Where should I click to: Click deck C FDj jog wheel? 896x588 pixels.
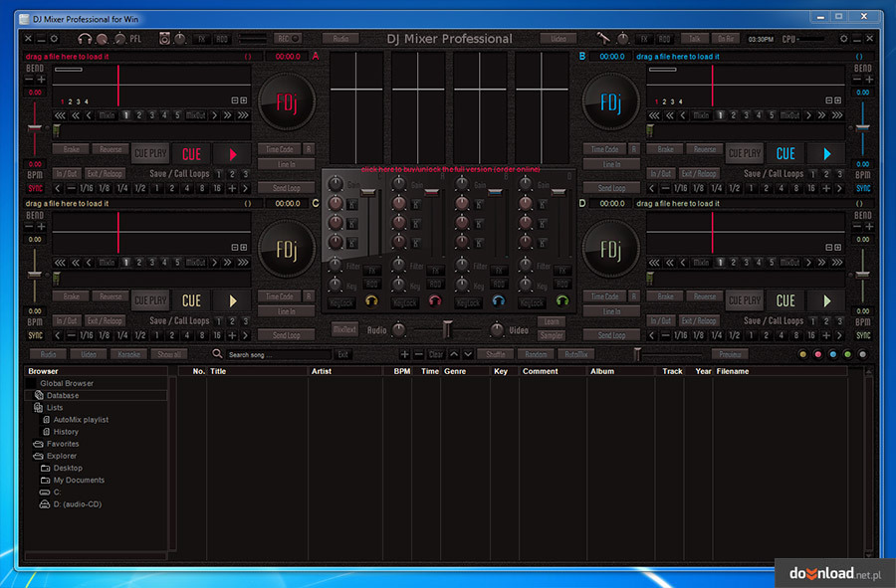point(287,250)
